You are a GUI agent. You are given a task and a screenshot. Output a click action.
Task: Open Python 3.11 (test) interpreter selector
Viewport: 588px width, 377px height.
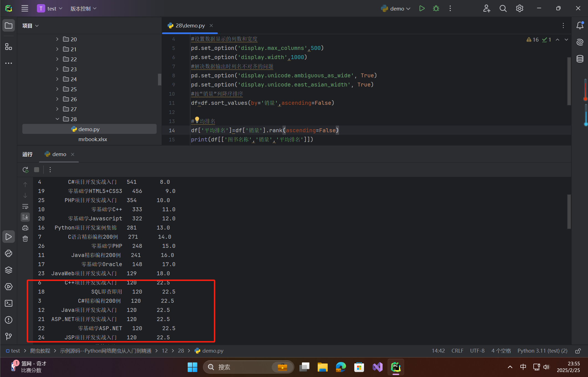pyautogui.click(x=542, y=351)
